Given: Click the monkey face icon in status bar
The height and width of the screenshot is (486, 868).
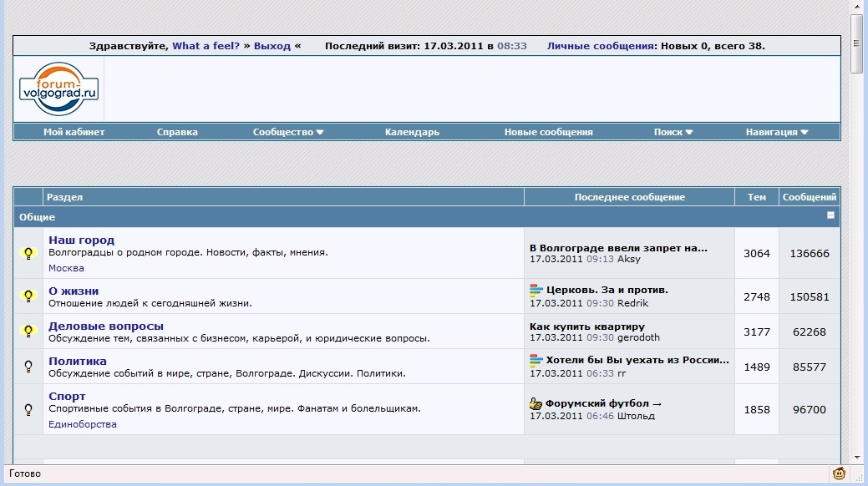Looking at the screenshot, I should (x=839, y=473).
